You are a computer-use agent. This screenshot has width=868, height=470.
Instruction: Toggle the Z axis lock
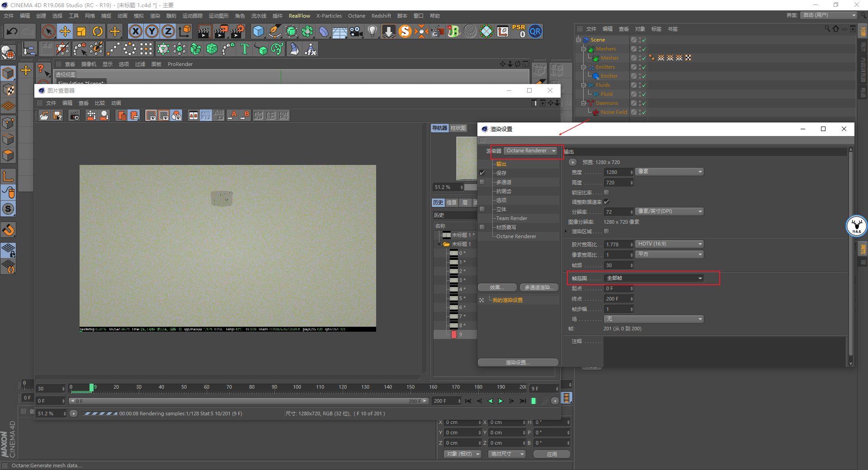[x=168, y=31]
